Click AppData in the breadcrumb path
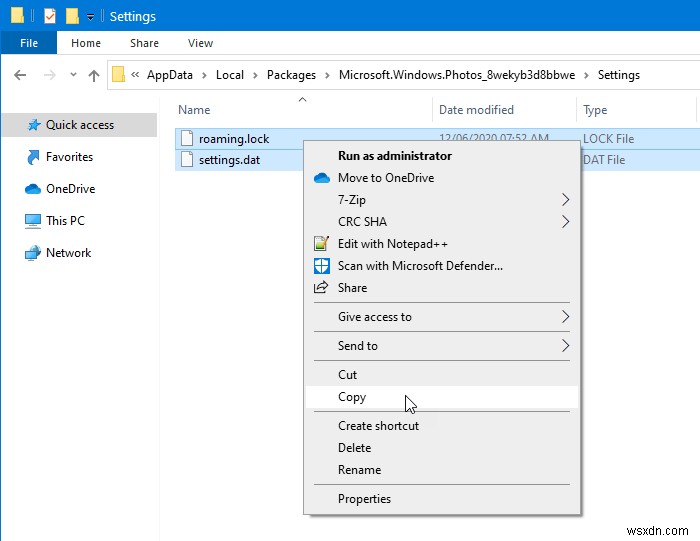Screen dimensions: 700x541 pos(170,75)
